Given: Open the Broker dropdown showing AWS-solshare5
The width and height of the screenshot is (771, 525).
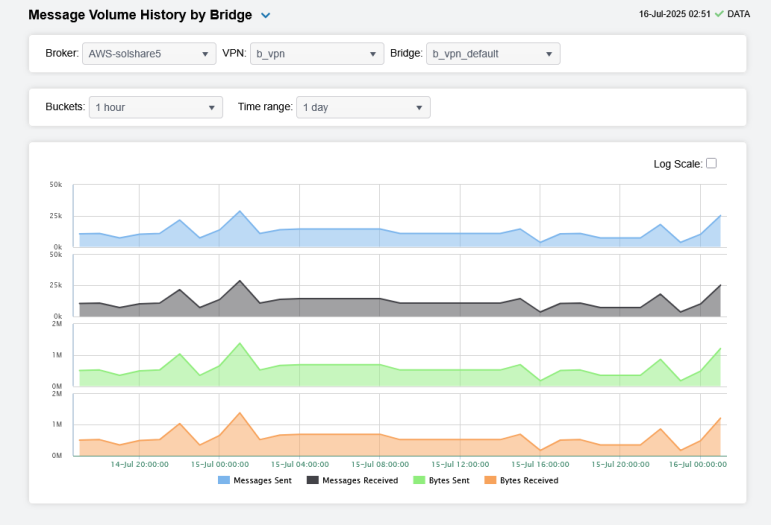Looking at the screenshot, I should pyautogui.click(x=150, y=53).
